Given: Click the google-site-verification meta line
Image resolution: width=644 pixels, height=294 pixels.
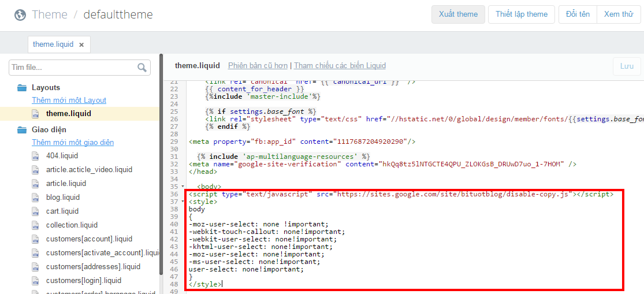Looking at the screenshot, I should click(382, 164).
